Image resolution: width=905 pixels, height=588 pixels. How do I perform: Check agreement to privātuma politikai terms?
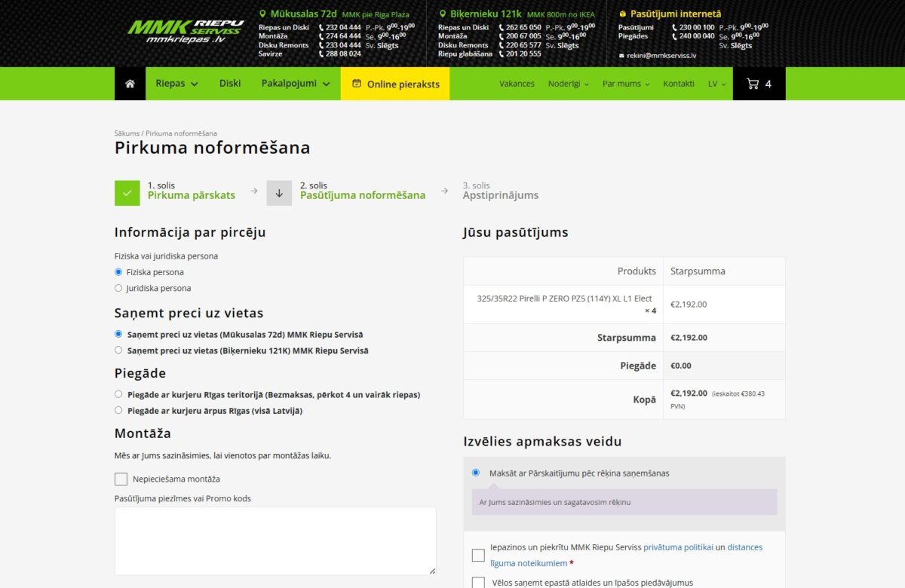coord(478,555)
